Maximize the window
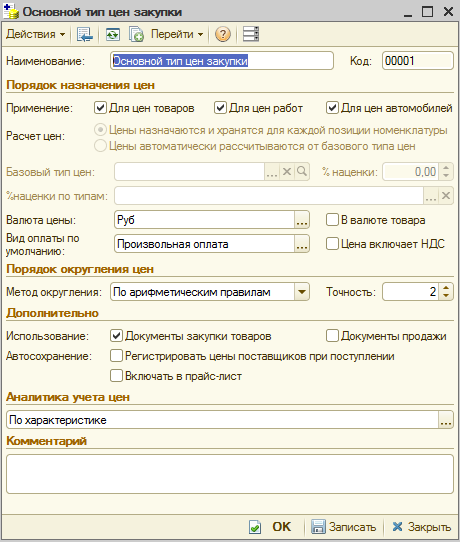 tap(427, 12)
